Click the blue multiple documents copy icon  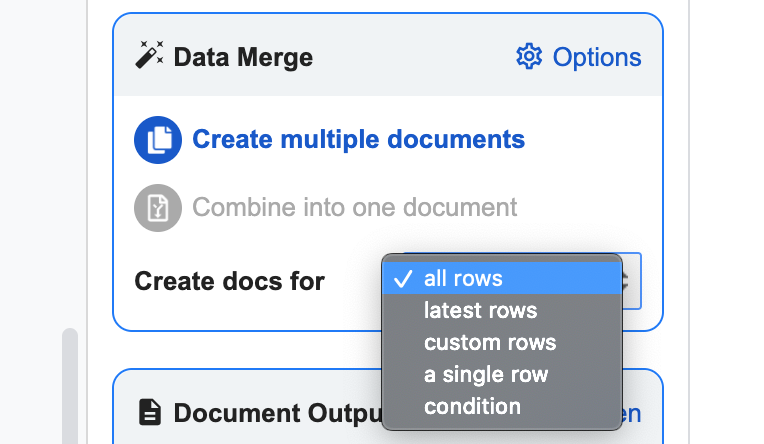click(158, 140)
